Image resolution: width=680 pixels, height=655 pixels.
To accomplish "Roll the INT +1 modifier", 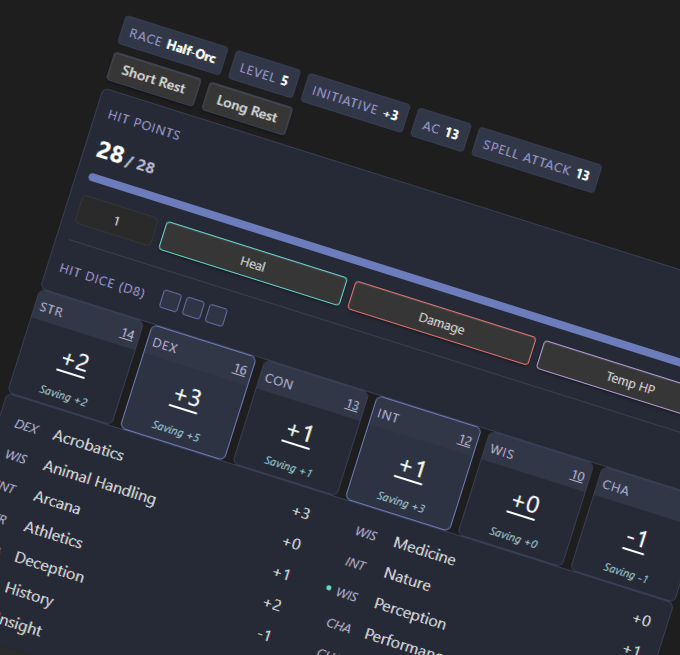I will coord(412,468).
